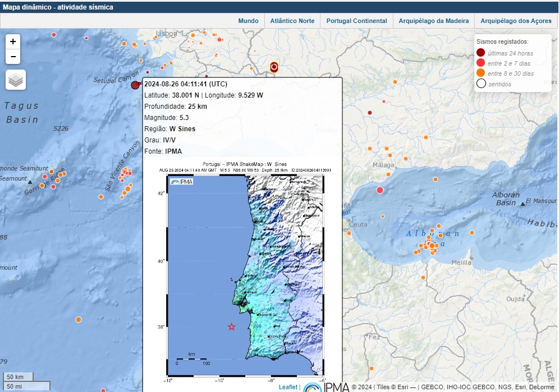This screenshot has width=559, height=392.
Task: Click the large red marker south of Málaga
Action: coord(379,190)
